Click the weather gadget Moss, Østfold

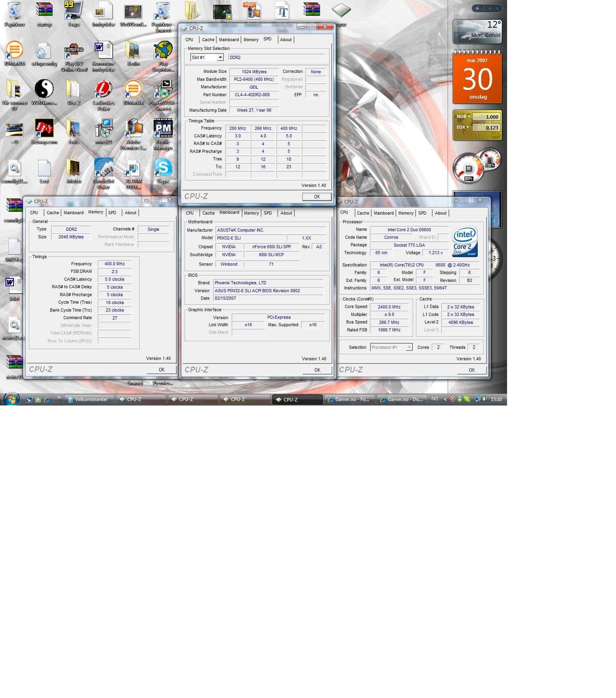477,32
